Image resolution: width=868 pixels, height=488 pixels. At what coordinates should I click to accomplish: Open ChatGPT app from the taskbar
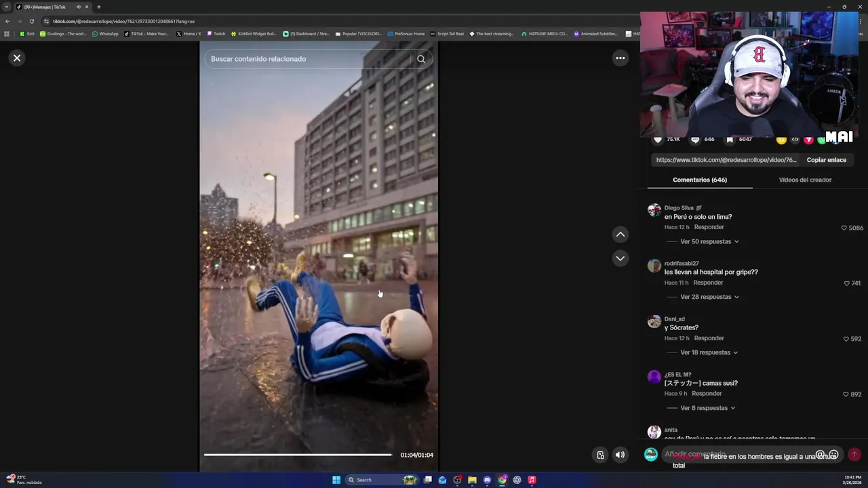517,480
